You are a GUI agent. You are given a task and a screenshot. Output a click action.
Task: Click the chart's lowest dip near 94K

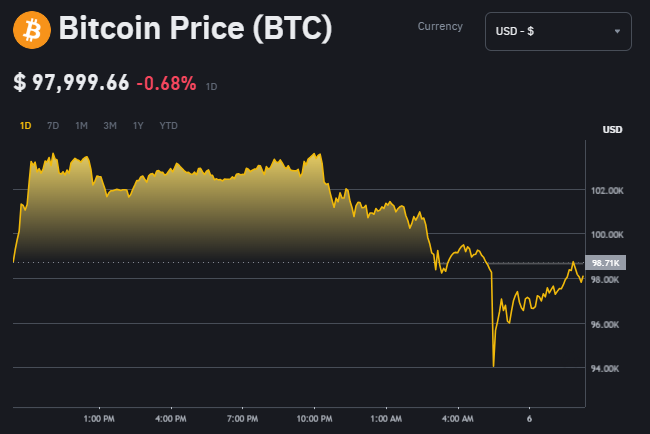[494, 366]
